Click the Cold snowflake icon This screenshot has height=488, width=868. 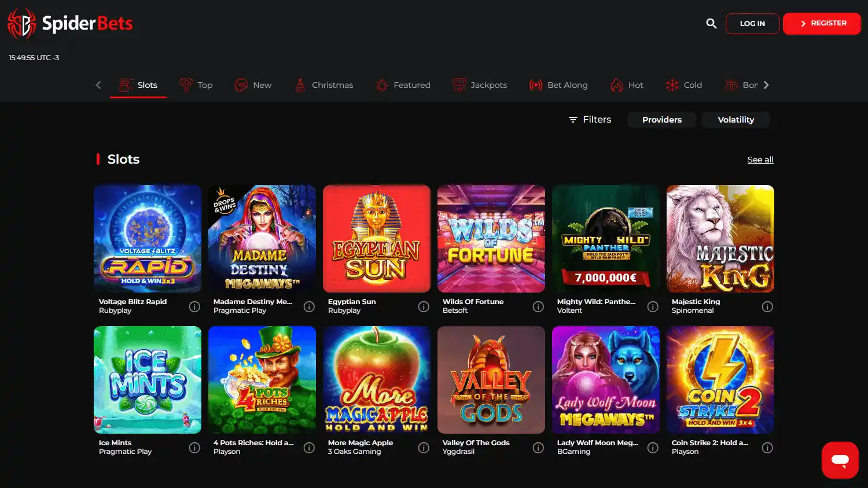click(x=672, y=85)
